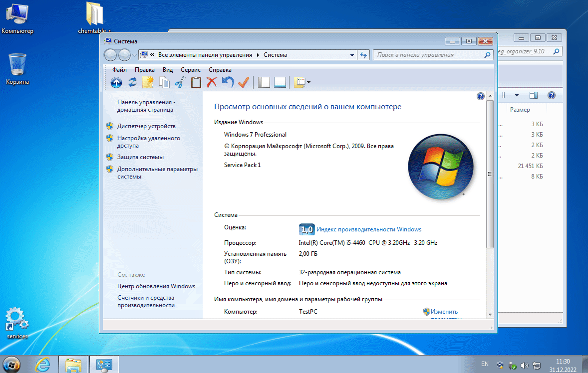
Task: Open Центр обновления Windows
Action: (x=156, y=286)
